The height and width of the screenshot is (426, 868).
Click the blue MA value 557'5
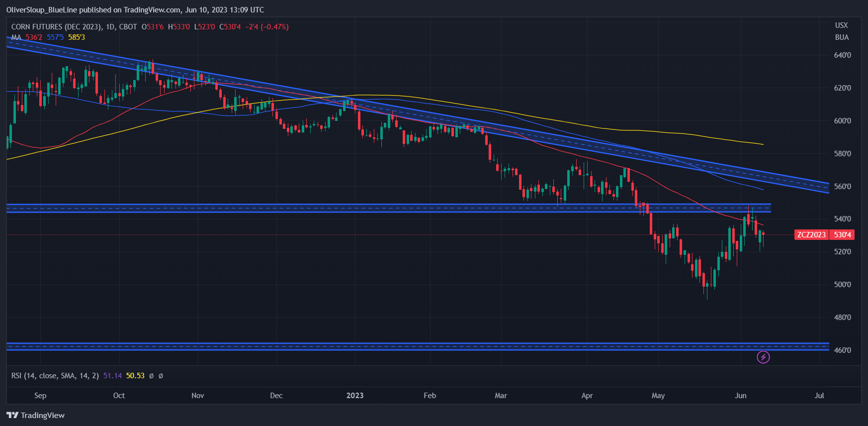55,37
